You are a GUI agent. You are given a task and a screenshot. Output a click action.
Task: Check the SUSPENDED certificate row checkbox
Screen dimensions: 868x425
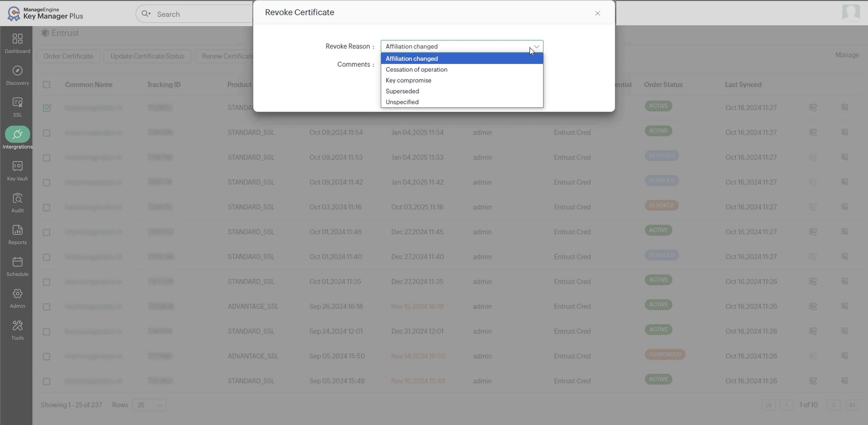46,356
